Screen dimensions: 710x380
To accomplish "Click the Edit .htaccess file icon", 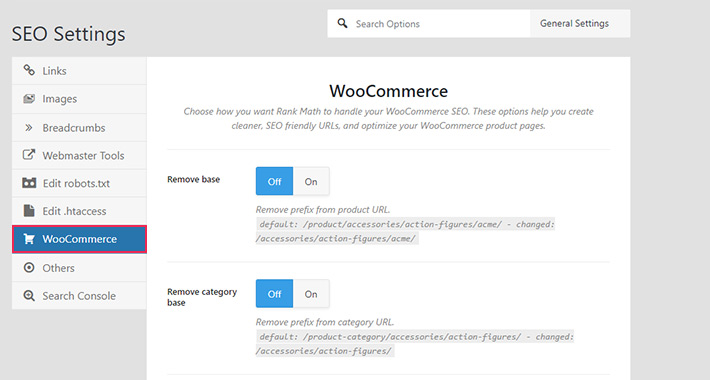I will 29,211.
